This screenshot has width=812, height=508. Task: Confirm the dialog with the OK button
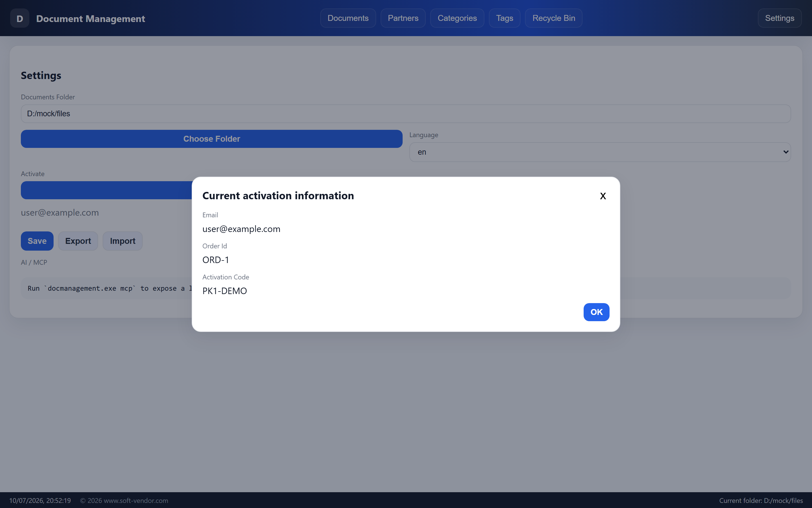click(x=596, y=312)
